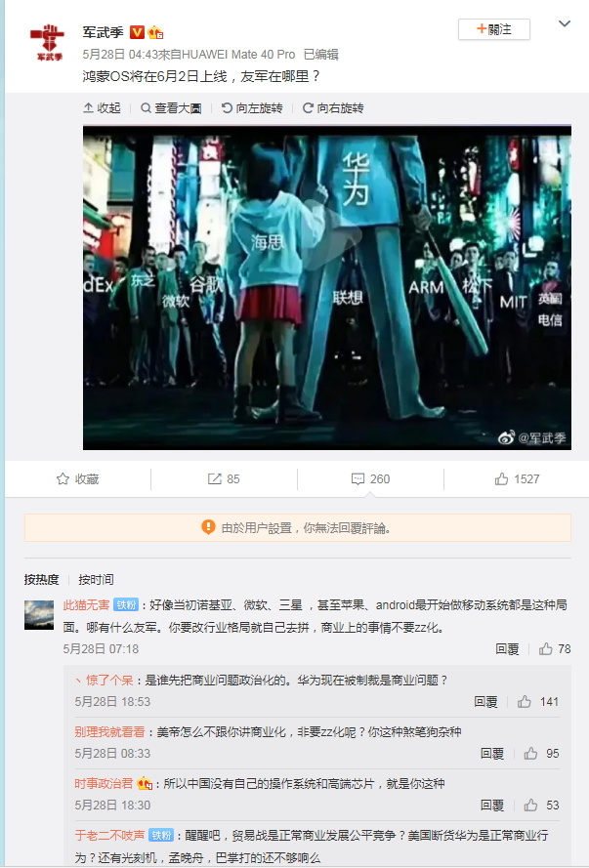Image resolution: width=589 pixels, height=868 pixels.
Task: Favorite the post with the star 收藏 icon
Action: point(77,478)
